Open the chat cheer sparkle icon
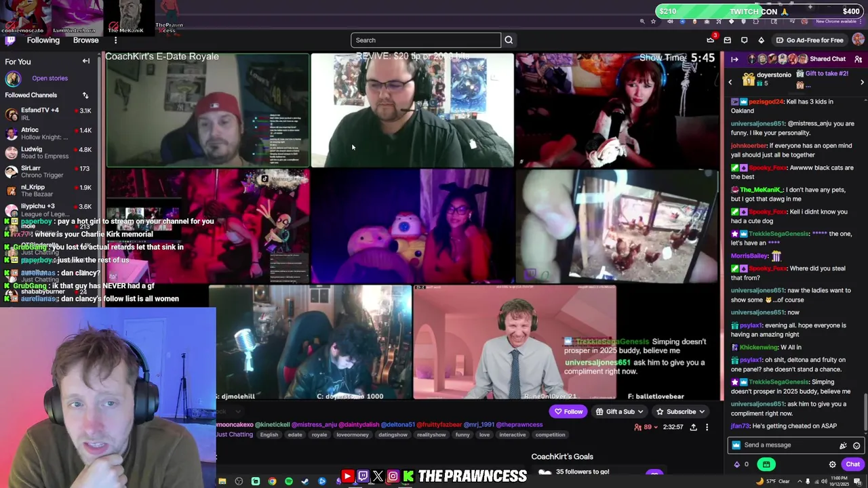This screenshot has height=488, width=868. [x=843, y=445]
